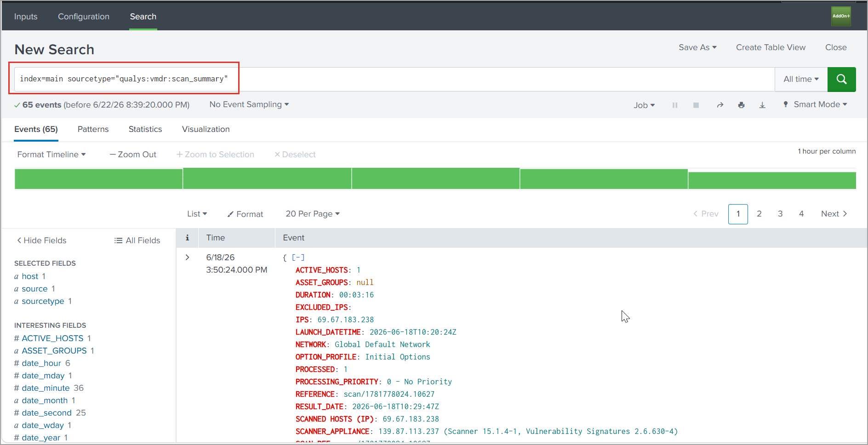Collapse the JSON event with [-]
The height and width of the screenshot is (445, 868).
coord(298,257)
